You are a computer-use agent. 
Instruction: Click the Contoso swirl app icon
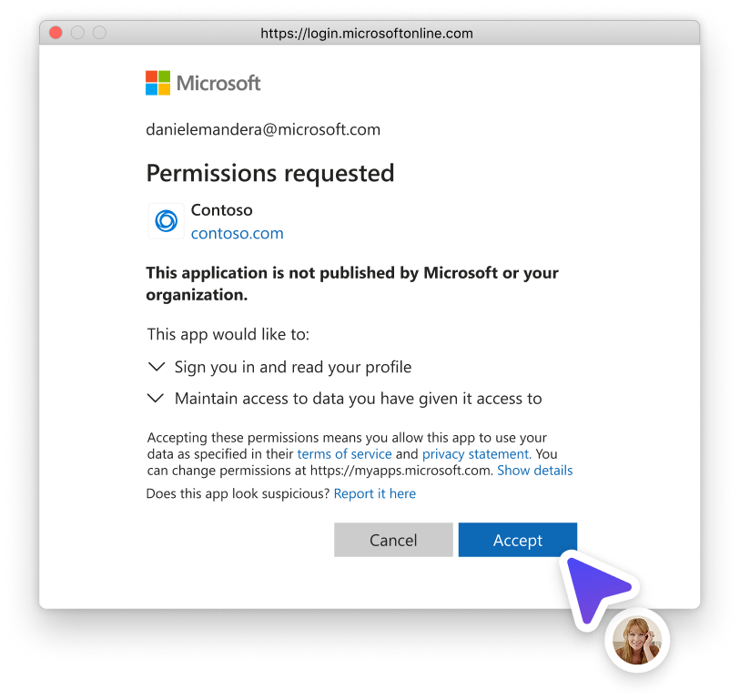pyautogui.click(x=167, y=221)
